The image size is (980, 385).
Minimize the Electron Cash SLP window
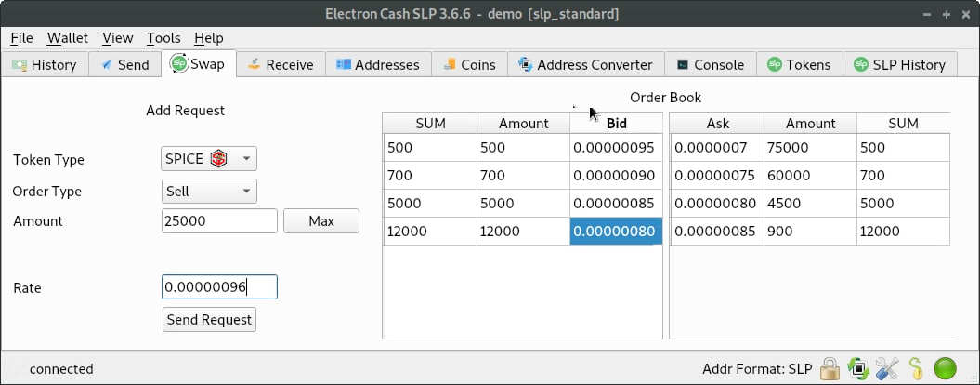click(x=927, y=14)
